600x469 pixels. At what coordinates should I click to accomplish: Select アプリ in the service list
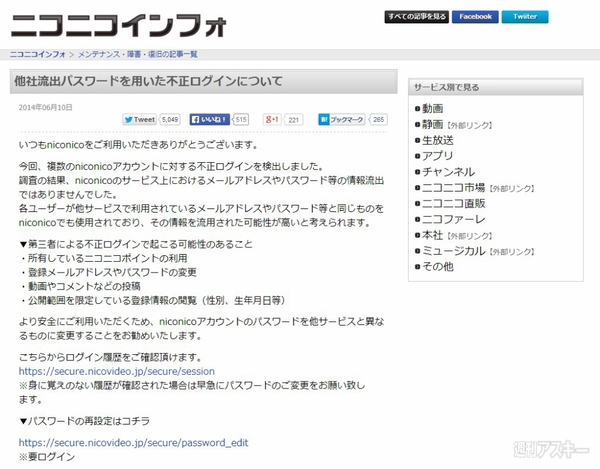tap(438, 156)
